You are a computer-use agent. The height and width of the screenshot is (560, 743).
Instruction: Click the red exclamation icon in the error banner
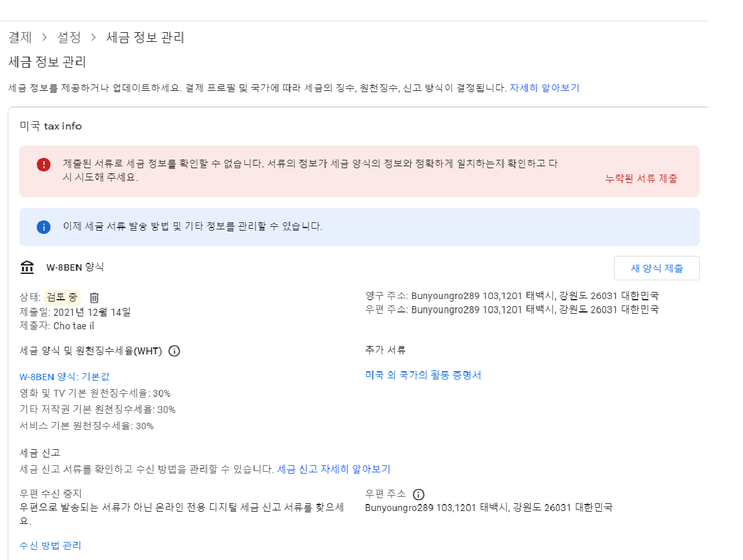[43, 164]
